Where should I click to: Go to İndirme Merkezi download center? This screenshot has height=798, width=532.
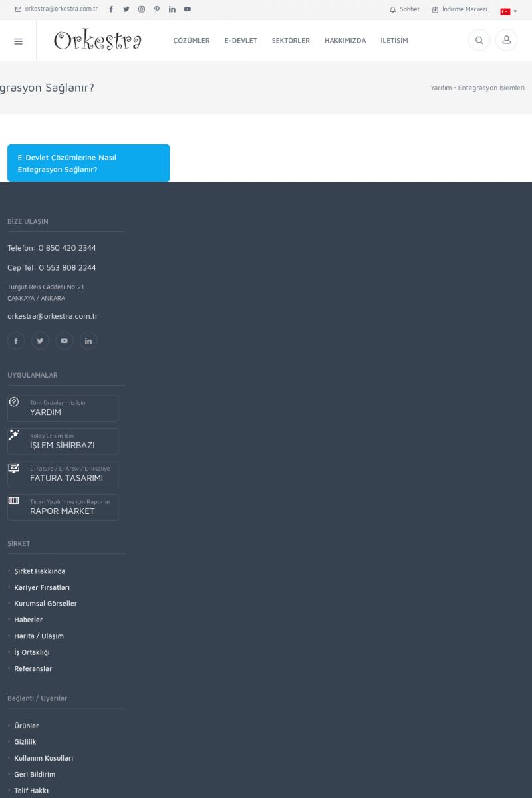[460, 9]
